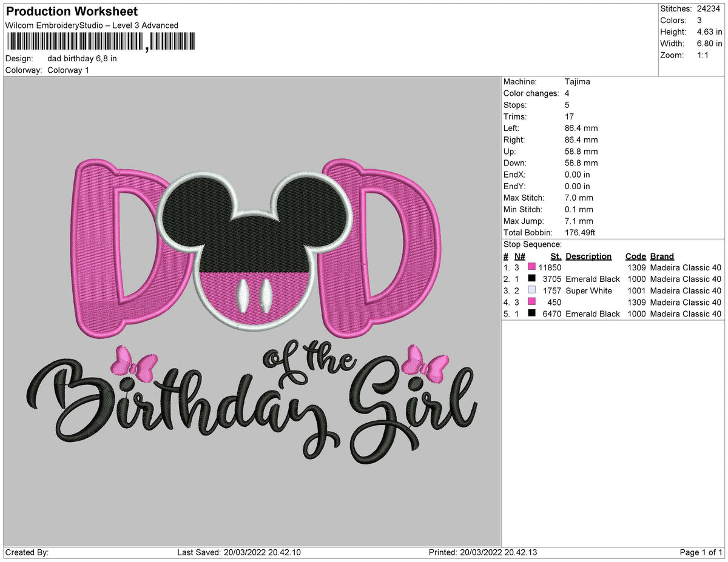Click the Color changes value 4
The height and width of the screenshot is (562, 728).
[567, 93]
